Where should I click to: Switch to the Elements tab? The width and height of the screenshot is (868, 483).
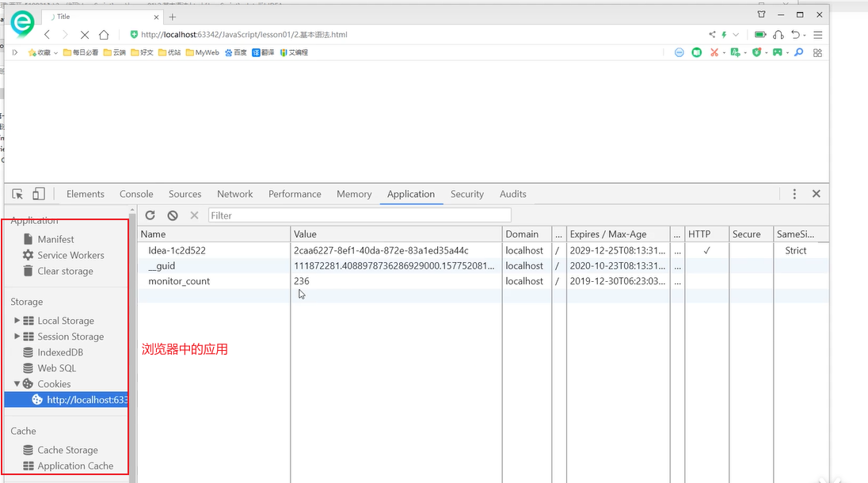click(86, 194)
